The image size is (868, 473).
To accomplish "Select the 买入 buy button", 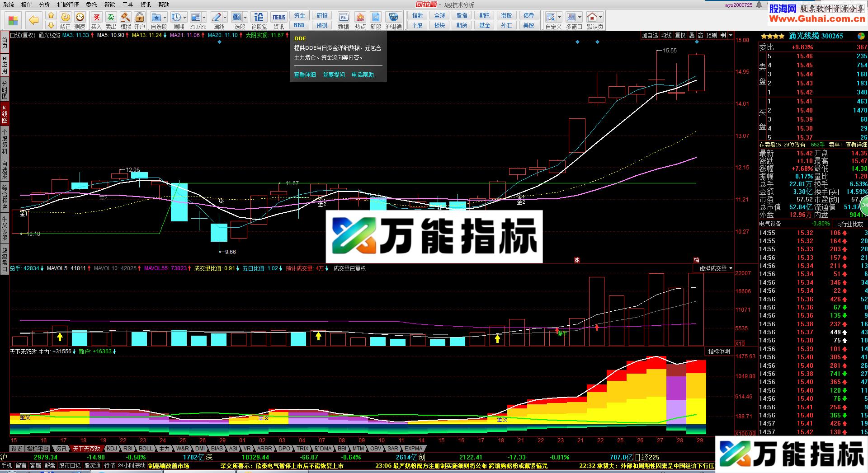I will tap(98, 18).
